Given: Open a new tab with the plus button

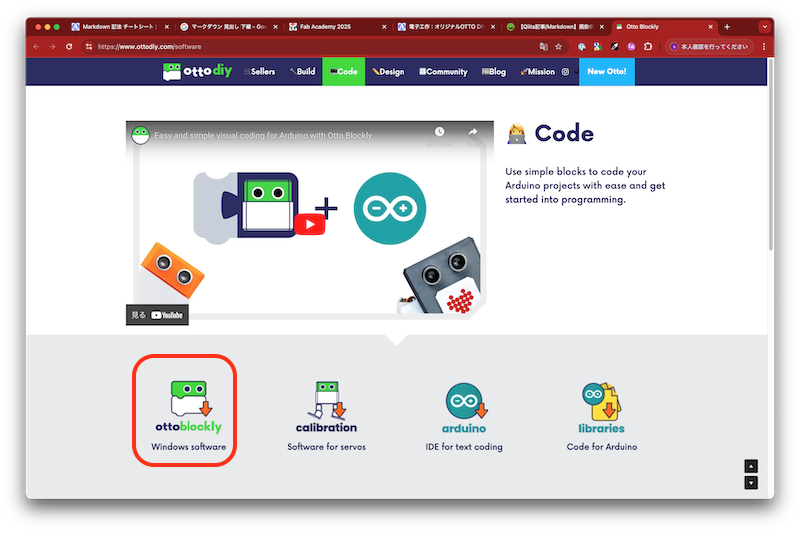Looking at the screenshot, I should pyautogui.click(x=727, y=27).
